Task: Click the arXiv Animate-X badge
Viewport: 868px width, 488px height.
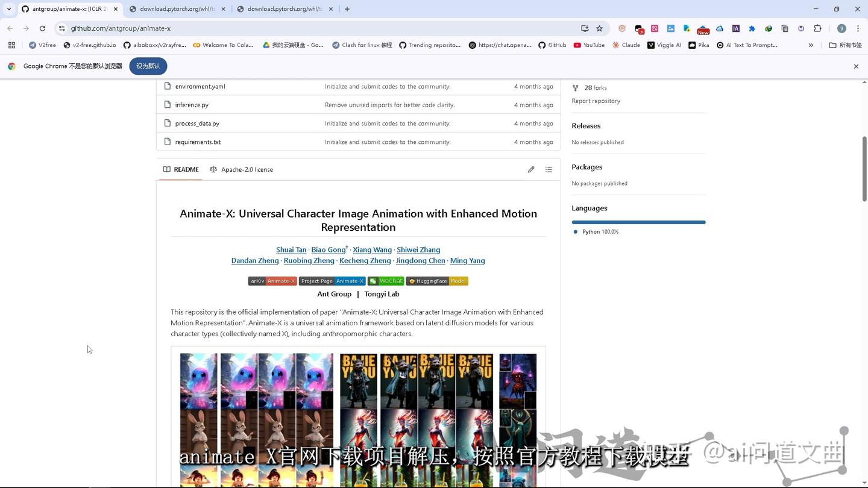Action: [x=272, y=281]
